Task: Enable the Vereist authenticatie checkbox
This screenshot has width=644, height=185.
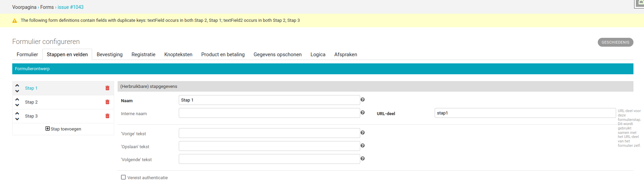Action: tap(123, 177)
